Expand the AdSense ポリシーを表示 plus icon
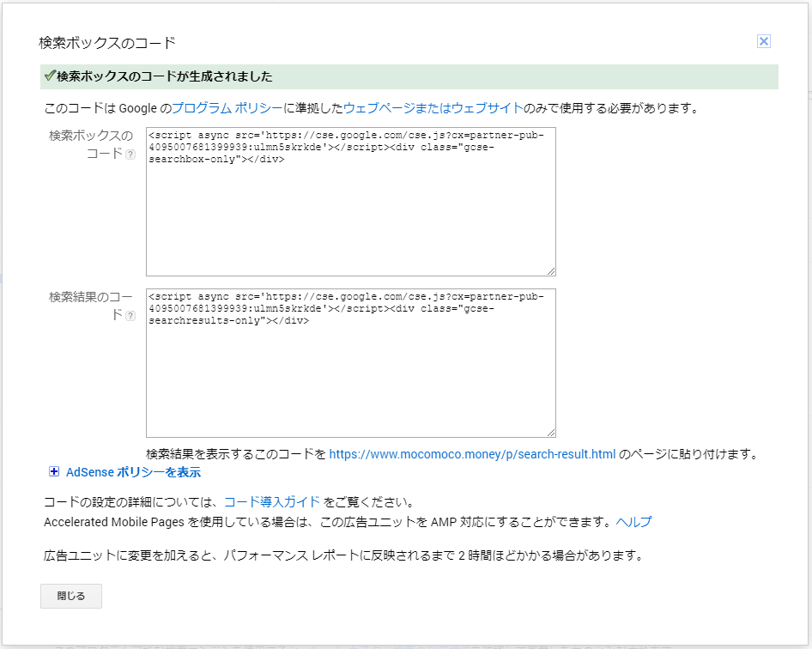 pyautogui.click(x=54, y=471)
